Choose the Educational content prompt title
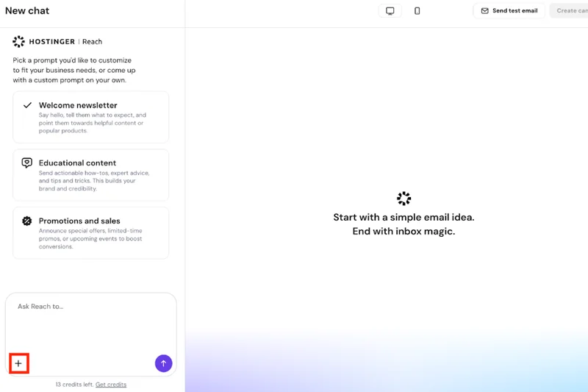The height and width of the screenshot is (392, 588). coord(77,163)
